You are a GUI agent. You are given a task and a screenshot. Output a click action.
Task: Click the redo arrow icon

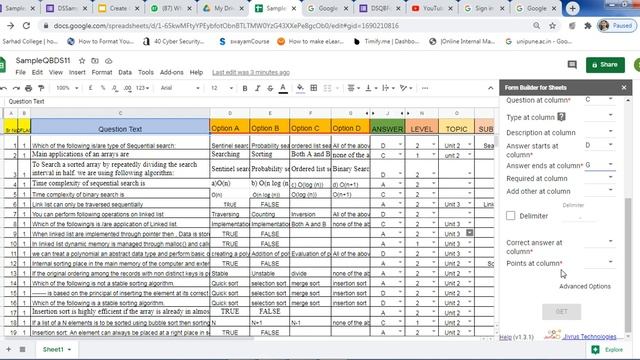point(16,88)
